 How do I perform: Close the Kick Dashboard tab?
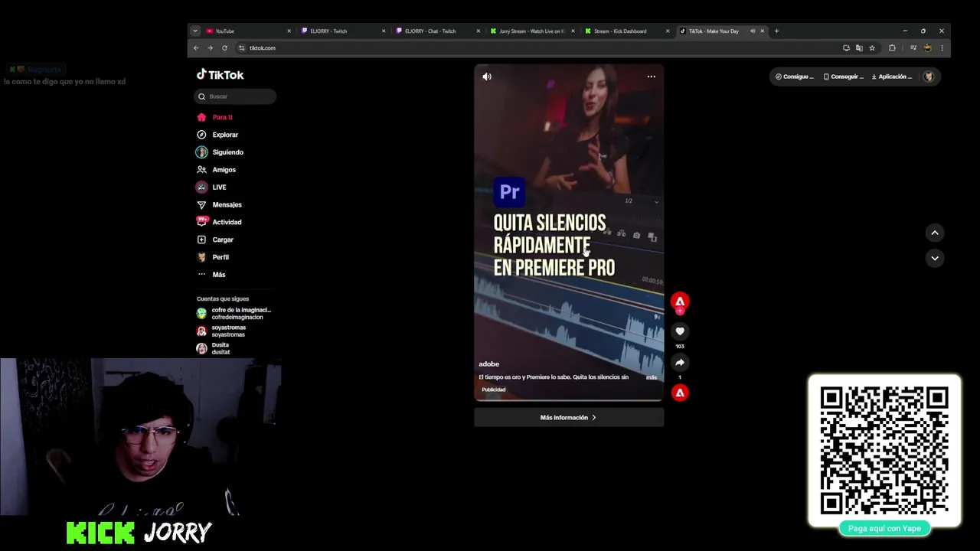668,31
